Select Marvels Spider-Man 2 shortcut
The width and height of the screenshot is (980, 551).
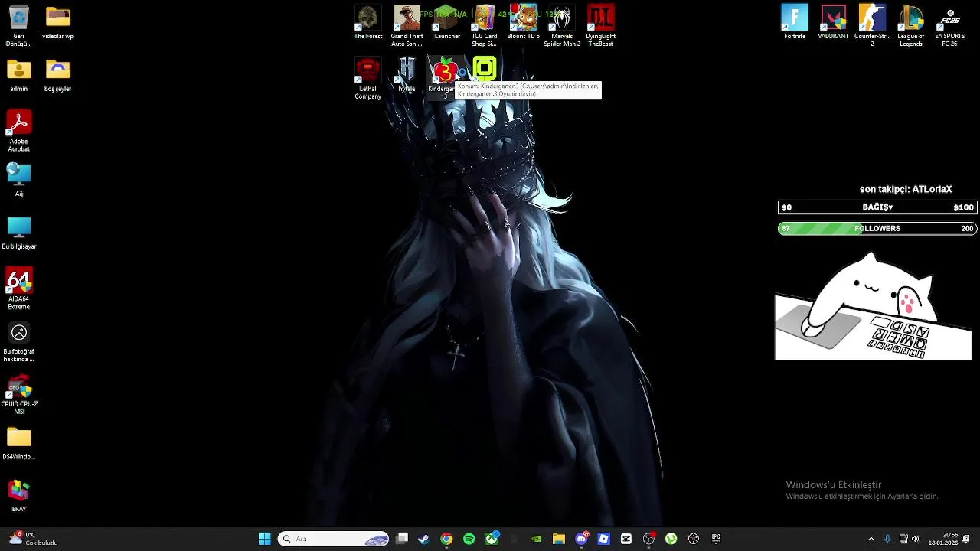[562, 26]
